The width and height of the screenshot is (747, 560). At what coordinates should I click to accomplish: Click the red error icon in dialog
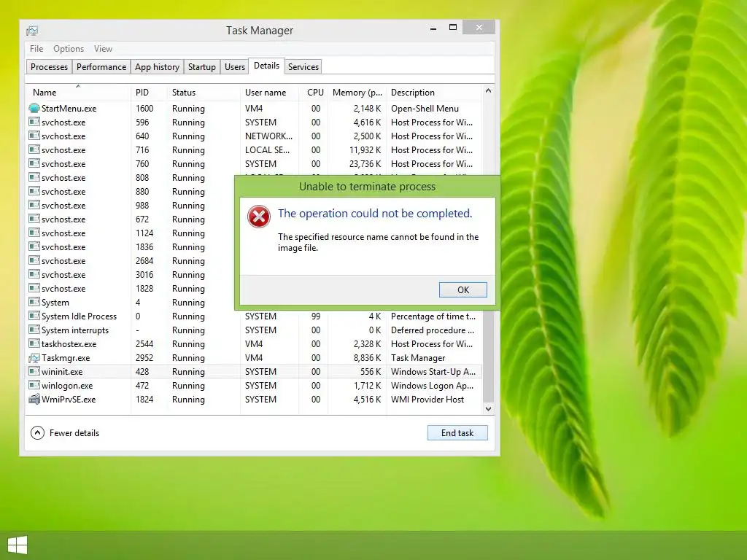[x=259, y=217]
